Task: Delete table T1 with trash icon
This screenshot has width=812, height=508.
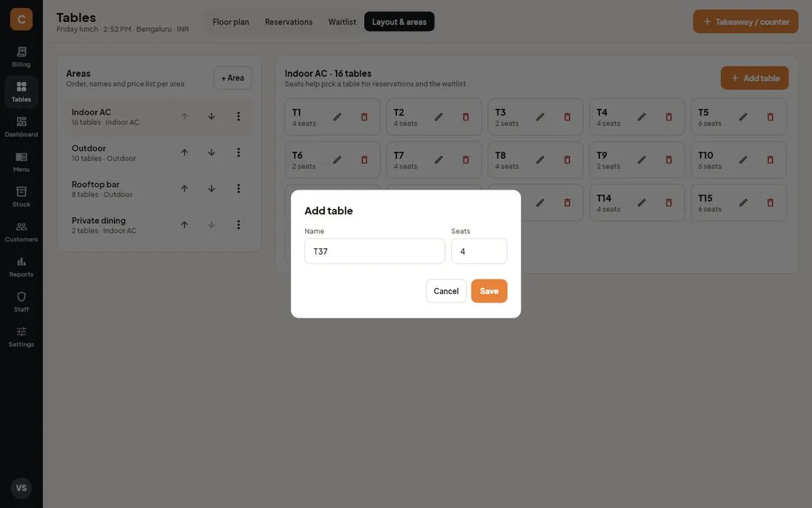Action: point(364,117)
